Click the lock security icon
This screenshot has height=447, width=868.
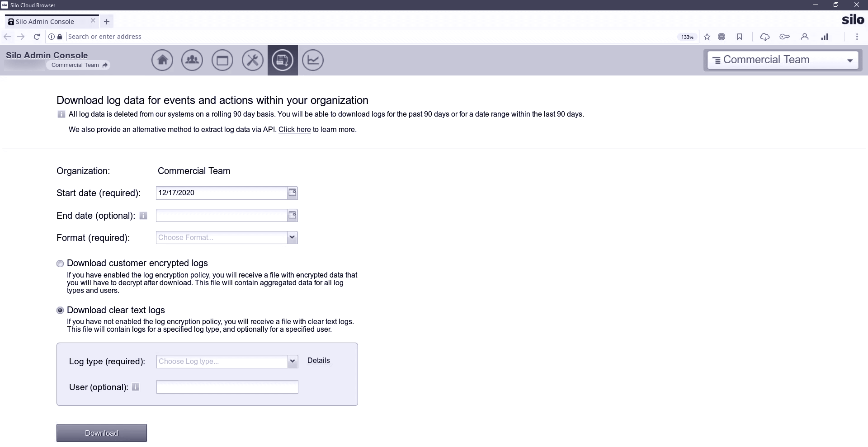pyautogui.click(x=60, y=37)
